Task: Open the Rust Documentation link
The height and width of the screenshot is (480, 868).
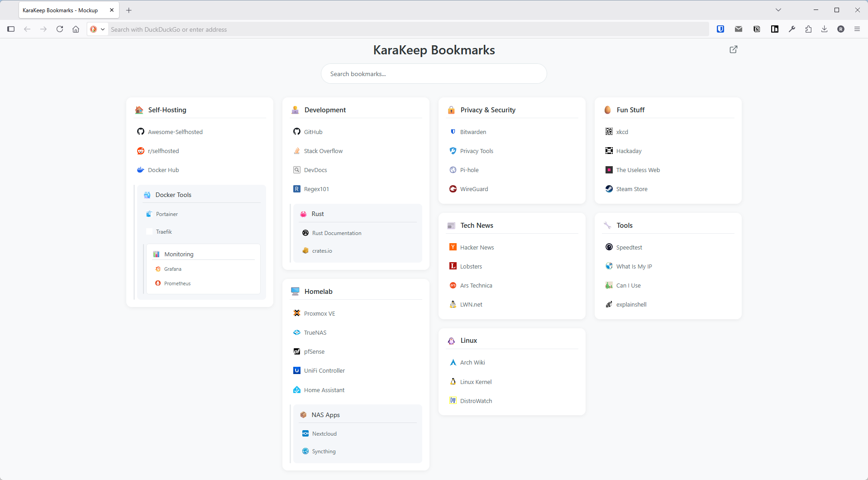Action: click(x=336, y=233)
